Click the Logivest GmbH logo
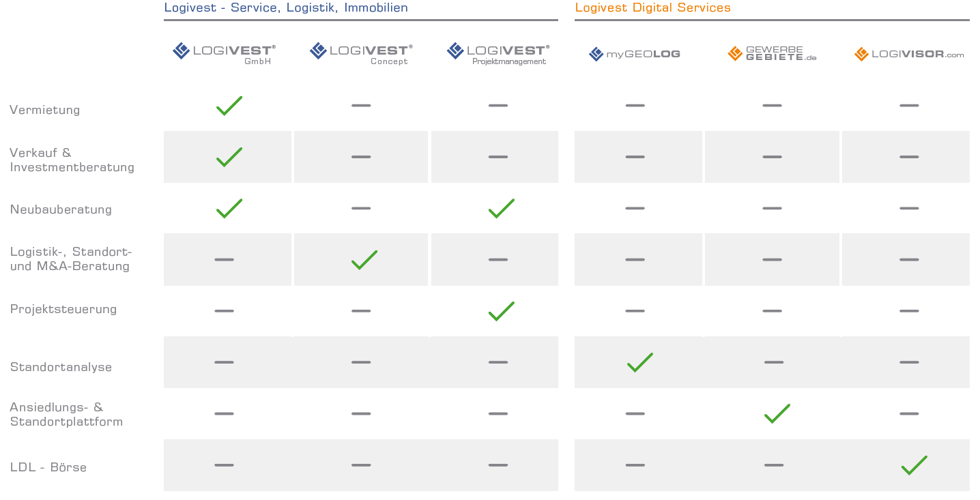Image resolution: width=980 pixels, height=500 pixels. (x=224, y=53)
